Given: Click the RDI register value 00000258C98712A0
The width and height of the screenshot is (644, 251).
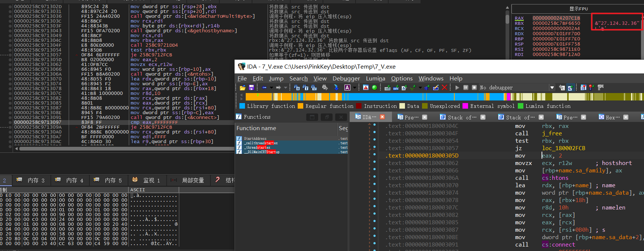Looking at the screenshot, I should (556, 55).
